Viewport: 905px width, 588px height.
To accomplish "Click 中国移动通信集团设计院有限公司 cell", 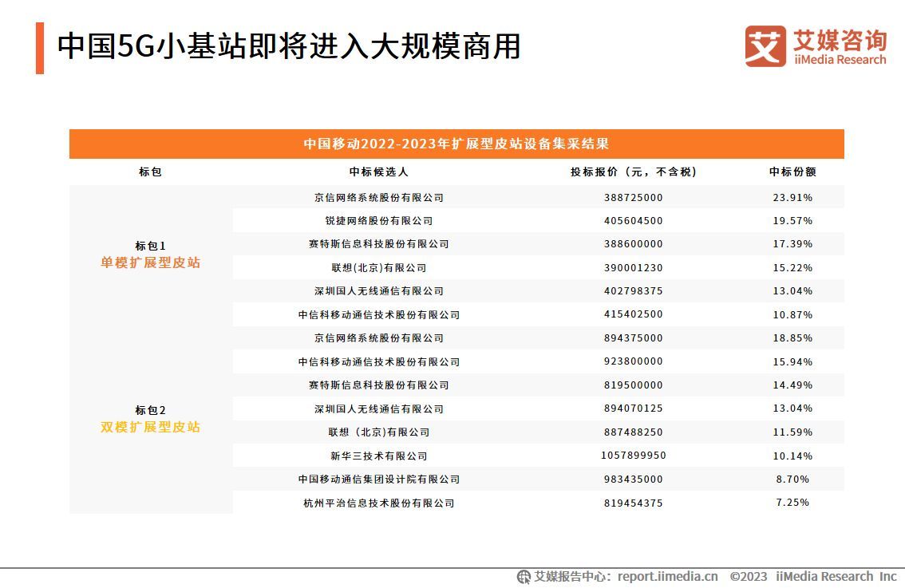I will pos(378,479).
